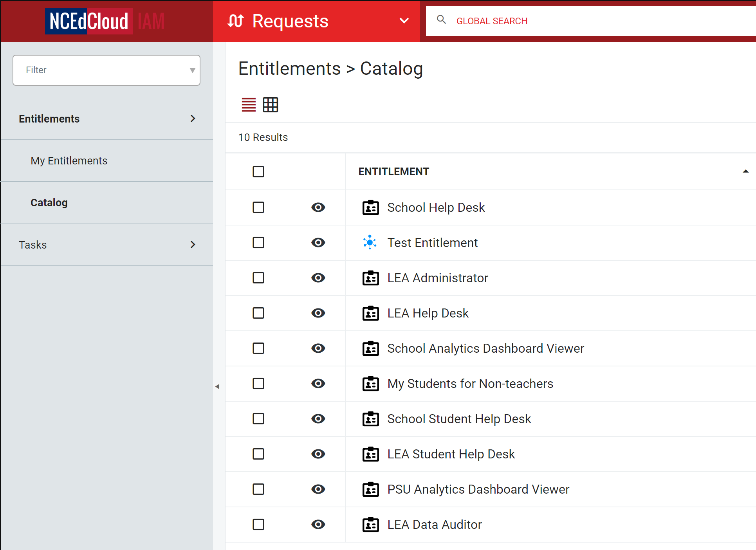Check School Student Help Desk checkbox
Image resolution: width=756 pixels, height=550 pixels.
258,419
